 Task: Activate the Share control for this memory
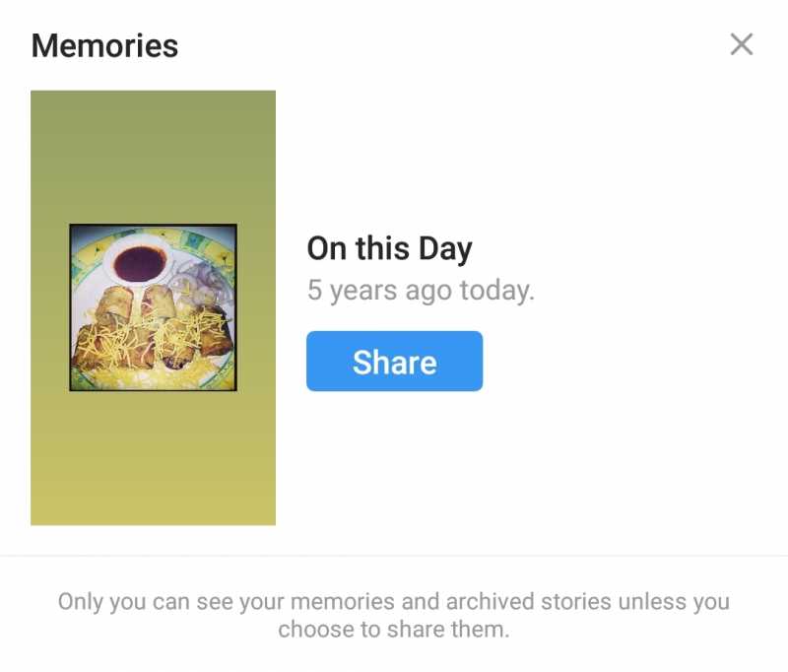click(394, 362)
